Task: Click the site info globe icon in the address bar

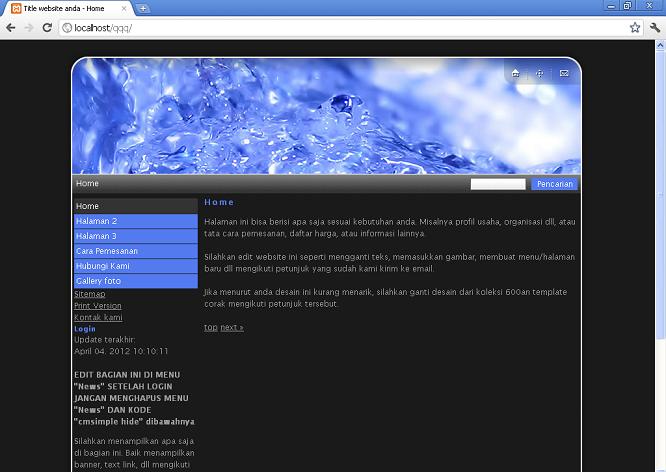Action: tap(67, 28)
